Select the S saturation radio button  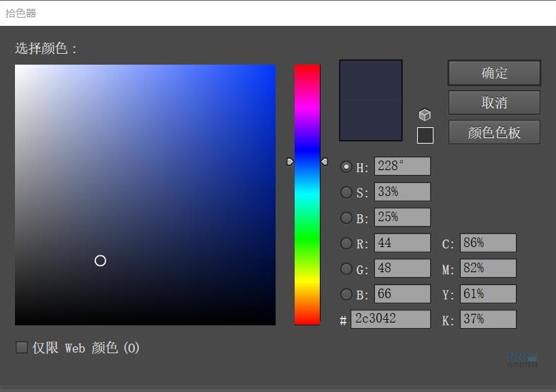346,193
